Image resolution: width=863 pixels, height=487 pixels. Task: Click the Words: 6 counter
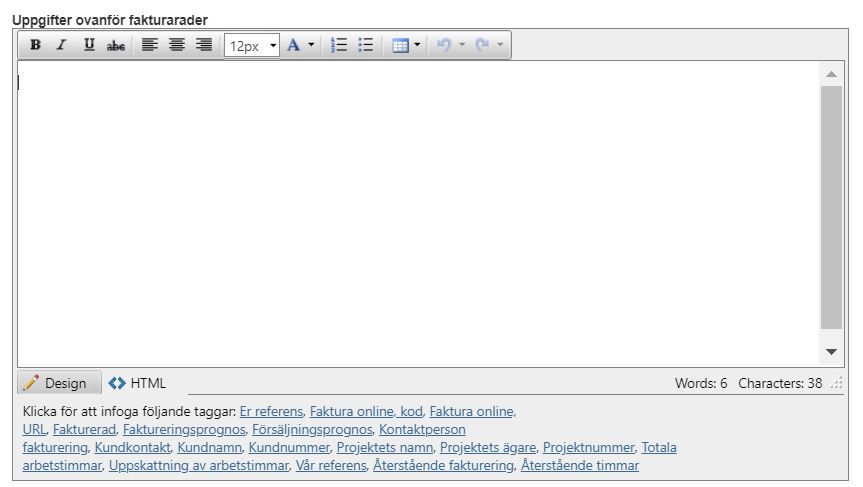pyautogui.click(x=701, y=383)
